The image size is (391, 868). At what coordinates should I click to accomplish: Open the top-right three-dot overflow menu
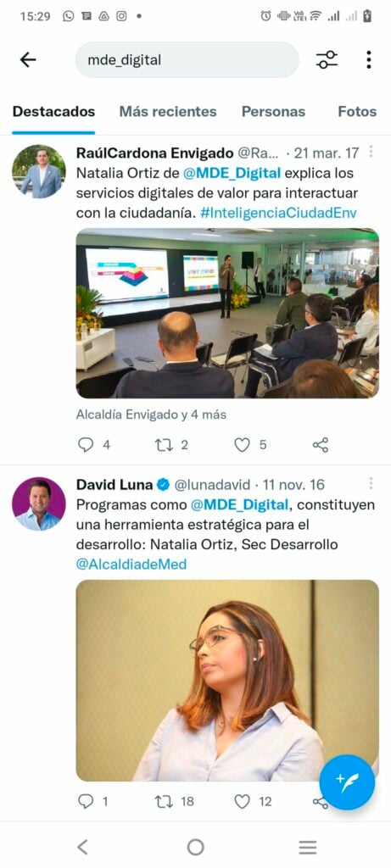pos(368,60)
